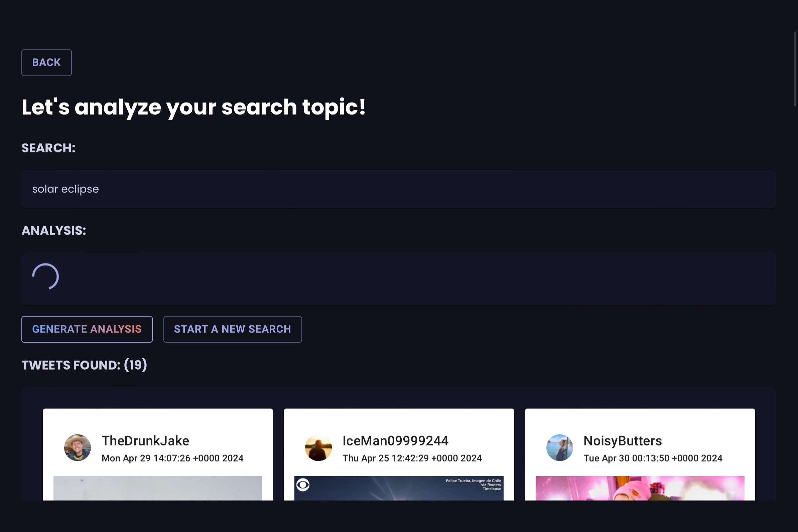The height and width of the screenshot is (532, 798).
Task: Click the page's vertical scrollbar
Action: (795, 69)
